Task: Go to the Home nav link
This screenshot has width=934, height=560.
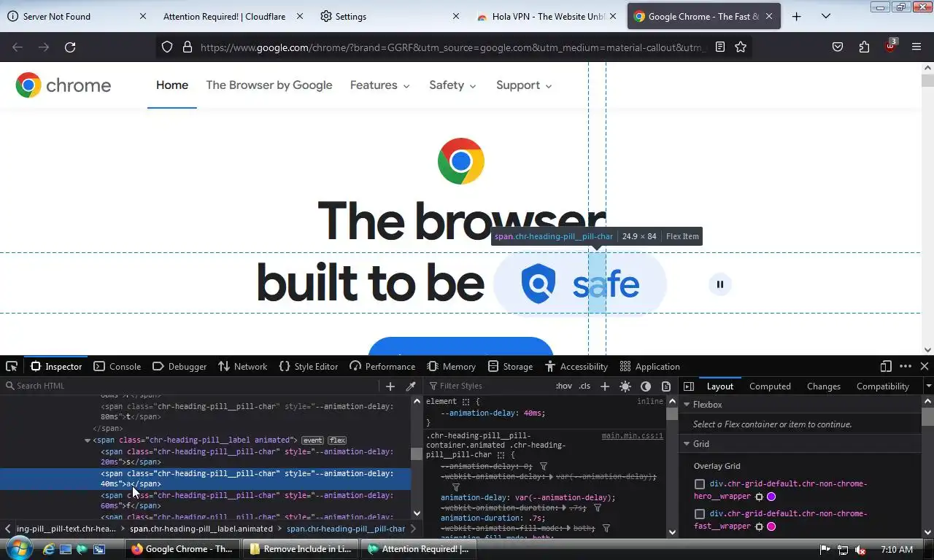Action: tap(172, 85)
